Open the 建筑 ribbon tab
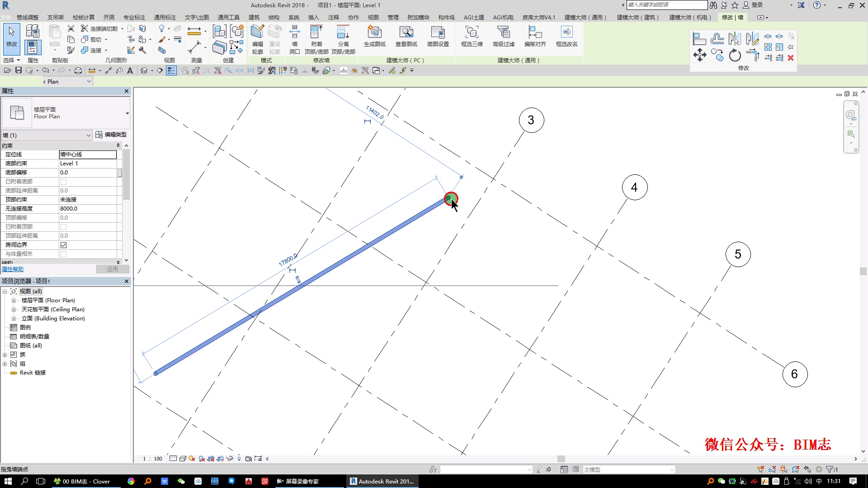This screenshot has height=488, width=868. click(x=254, y=17)
